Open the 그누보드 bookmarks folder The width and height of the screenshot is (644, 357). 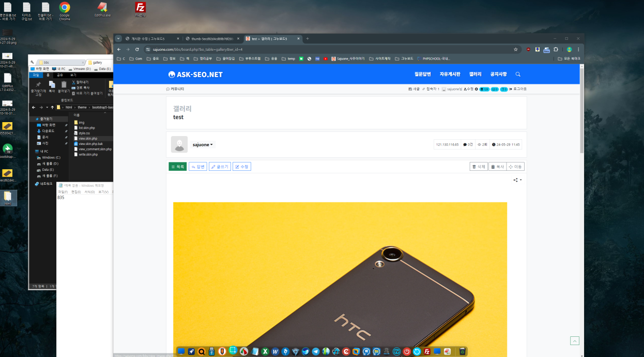405,58
